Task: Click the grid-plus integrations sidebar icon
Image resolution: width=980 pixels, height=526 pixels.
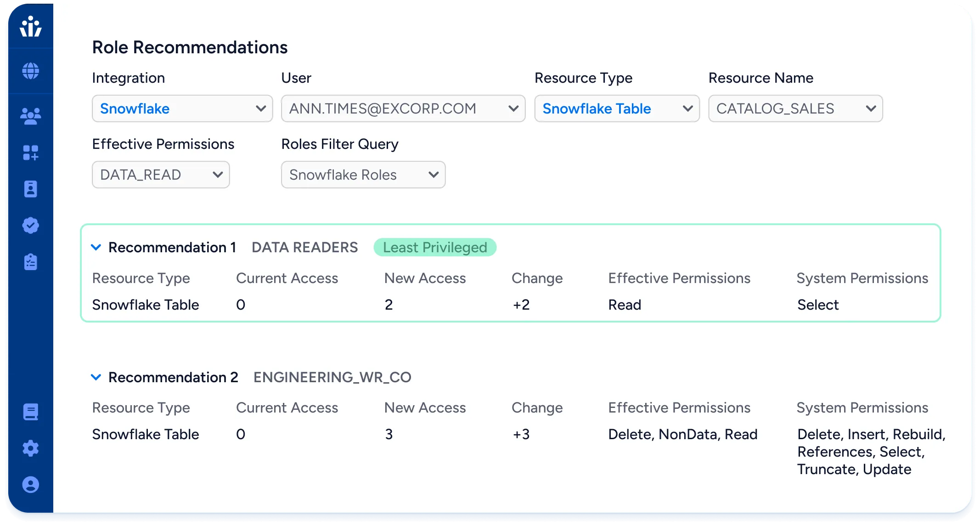Action: pyautogui.click(x=30, y=153)
